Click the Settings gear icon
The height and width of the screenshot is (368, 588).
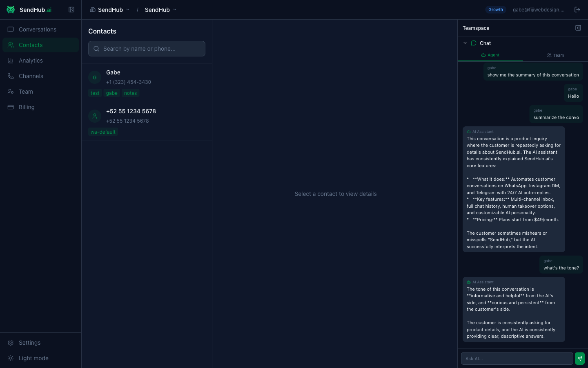coord(11,343)
